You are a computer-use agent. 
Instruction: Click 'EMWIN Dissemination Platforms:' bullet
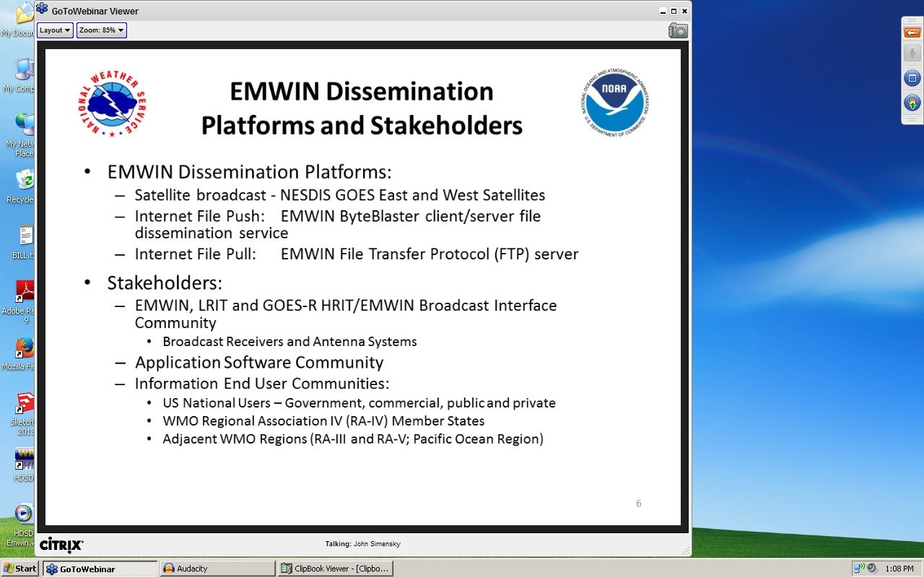(x=249, y=172)
